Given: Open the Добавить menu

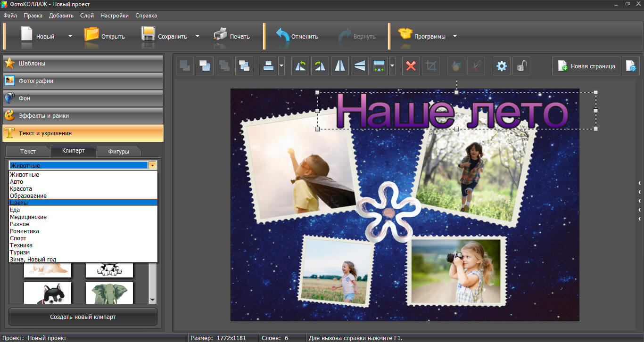Looking at the screenshot, I should (61, 16).
